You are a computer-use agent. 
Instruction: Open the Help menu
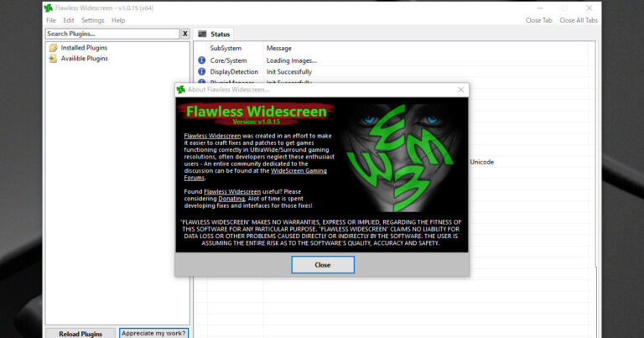[118, 20]
